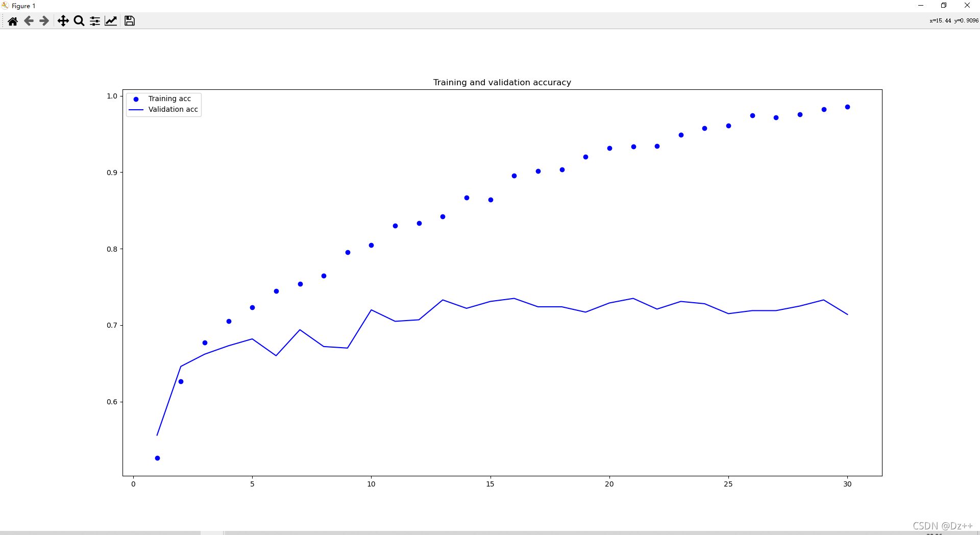Open Edit axis and curve parameters

coord(111,21)
